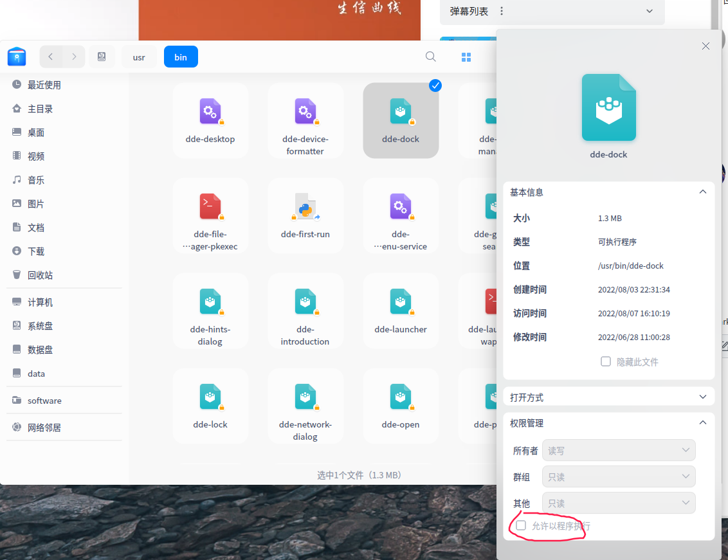Click creation time 2022/08/03 22:31:34
728x560 pixels.
(633, 290)
